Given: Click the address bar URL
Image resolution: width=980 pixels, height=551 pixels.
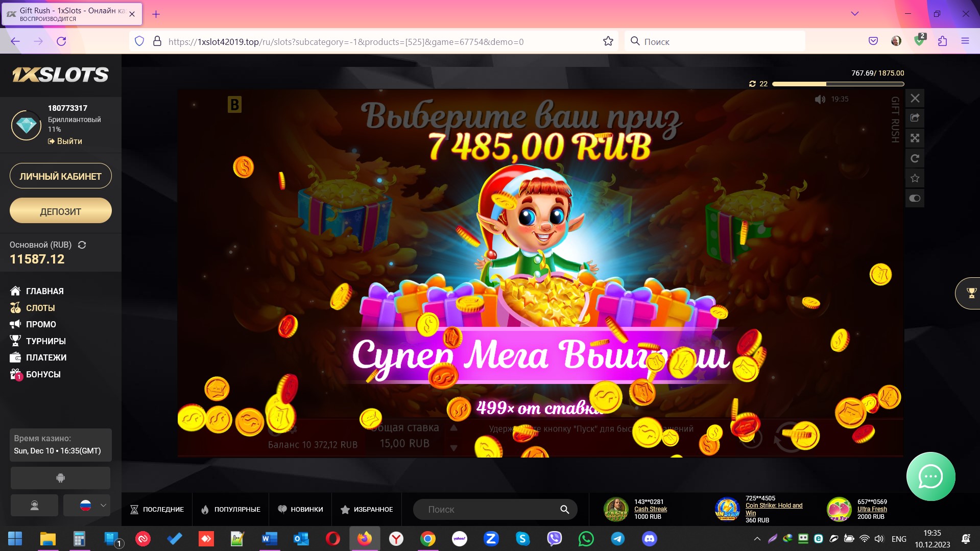Looking at the screenshot, I should coord(346,42).
